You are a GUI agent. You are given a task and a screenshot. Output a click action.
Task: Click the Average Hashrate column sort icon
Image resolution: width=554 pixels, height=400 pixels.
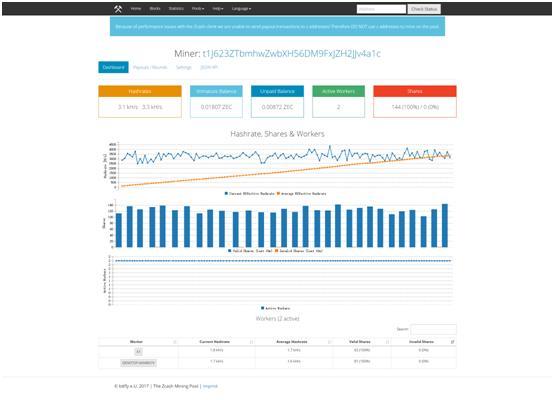pos(329,342)
